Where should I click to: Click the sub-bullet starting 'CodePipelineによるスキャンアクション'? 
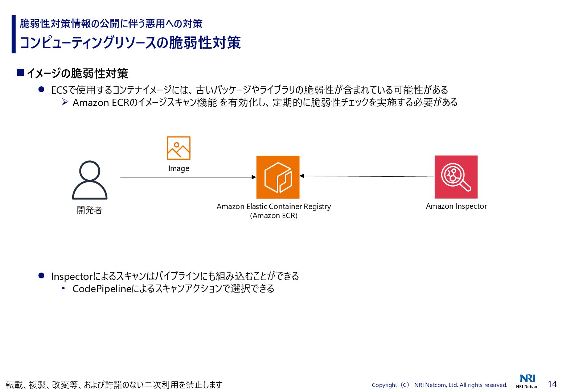click(x=173, y=289)
